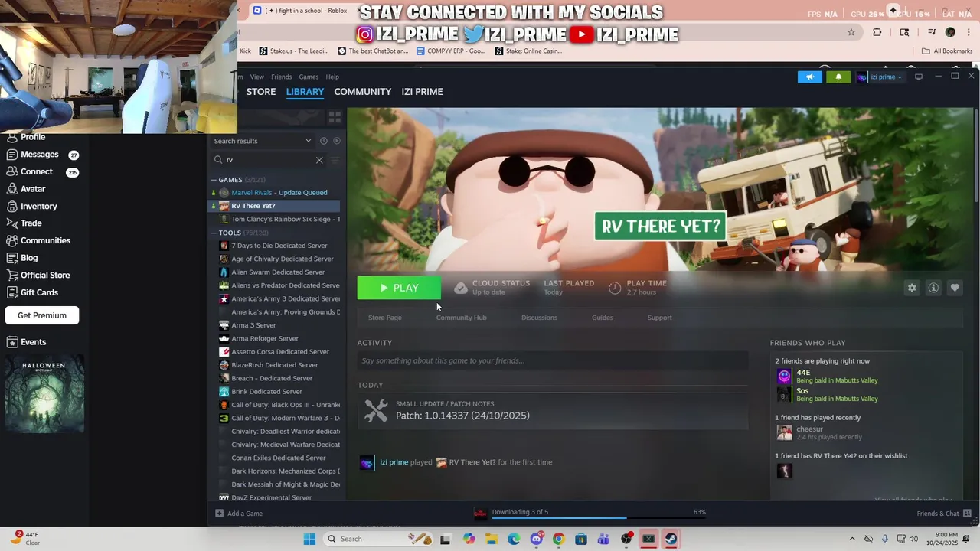The width and height of the screenshot is (980, 551).
Task: Select Marvel Rivals in games list
Action: click(276, 193)
